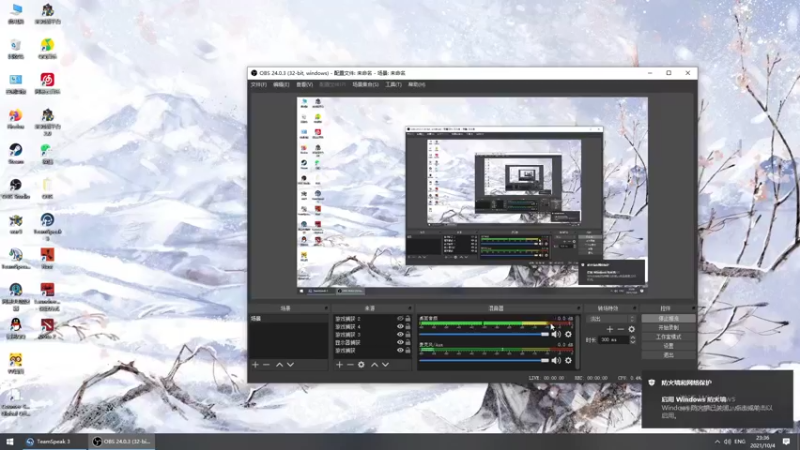
Task: Open the Dota 2 desktop shortcut
Action: coord(47,328)
